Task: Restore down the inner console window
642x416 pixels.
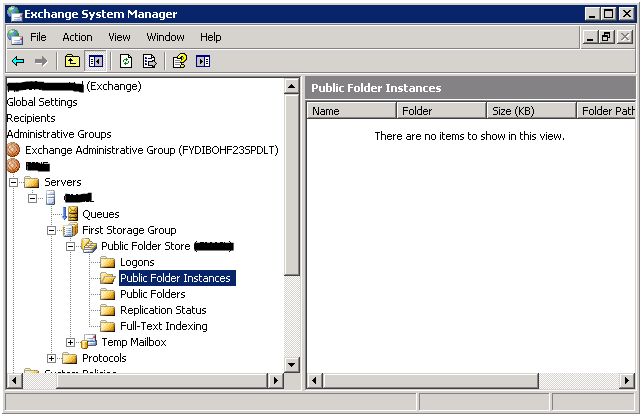Action: coord(606,37)
